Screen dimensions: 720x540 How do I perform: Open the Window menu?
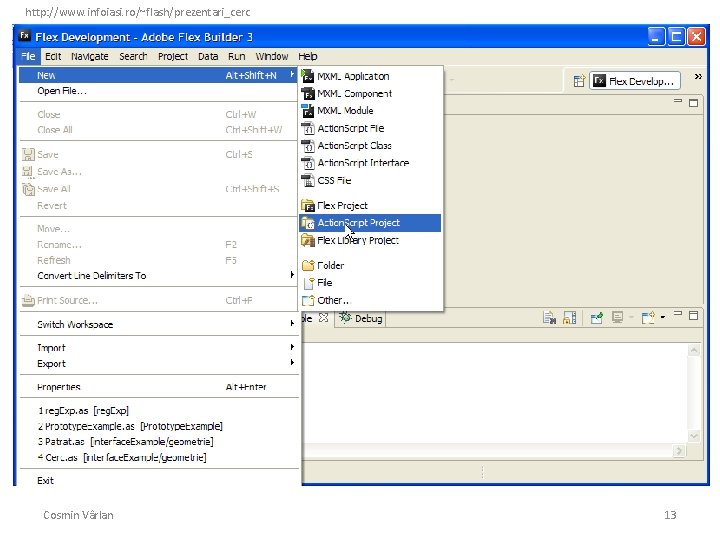272,56
